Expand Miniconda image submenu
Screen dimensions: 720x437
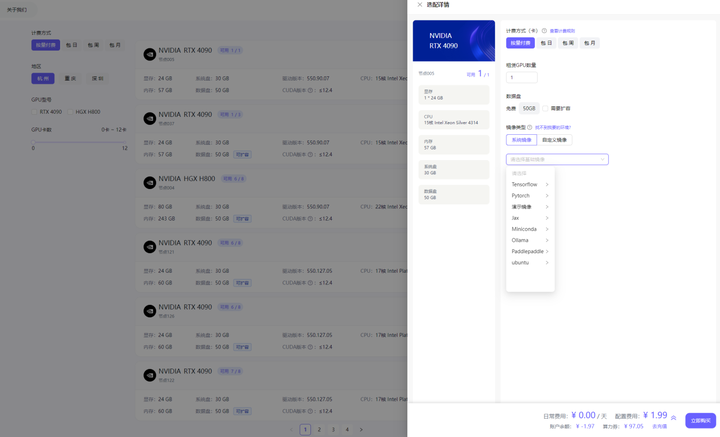point(530,229)
